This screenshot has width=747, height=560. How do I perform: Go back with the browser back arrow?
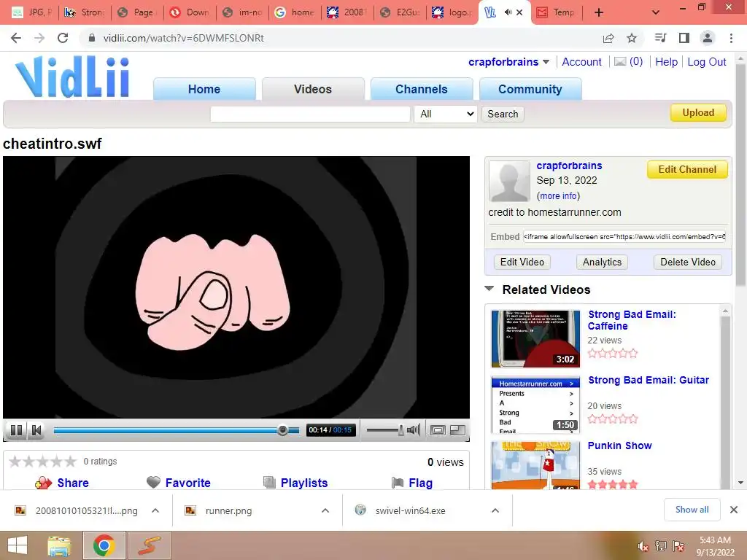tap(16, 38)
